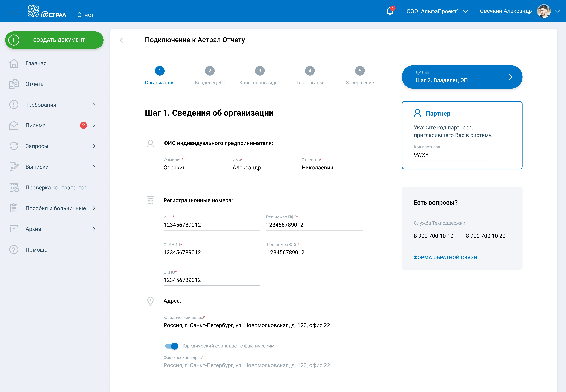Click the Пособия и больничные clipboard icon

point(14,208)
